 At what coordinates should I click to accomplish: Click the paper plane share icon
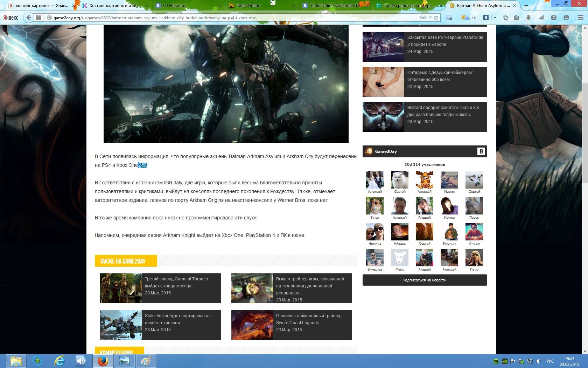click(x=541, y=18)
